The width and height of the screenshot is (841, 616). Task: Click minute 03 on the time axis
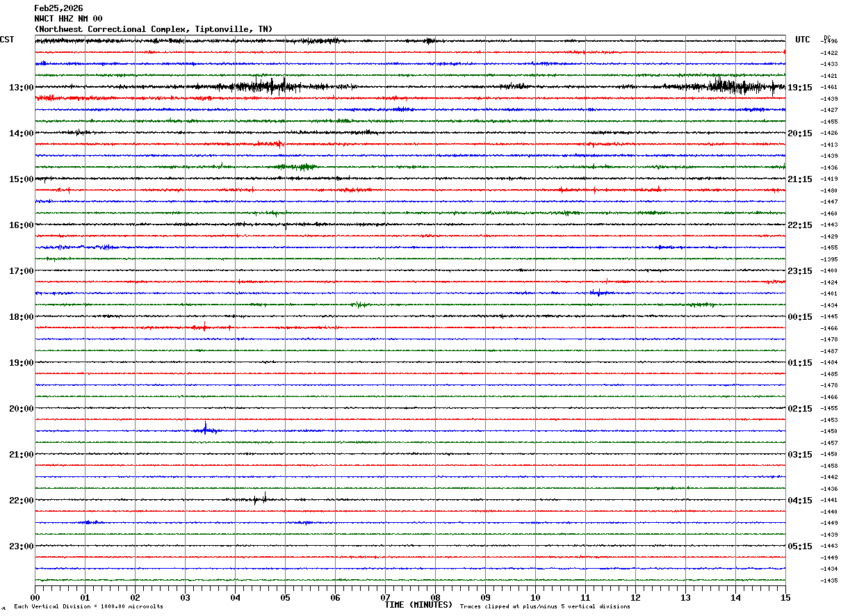(185, 597)
